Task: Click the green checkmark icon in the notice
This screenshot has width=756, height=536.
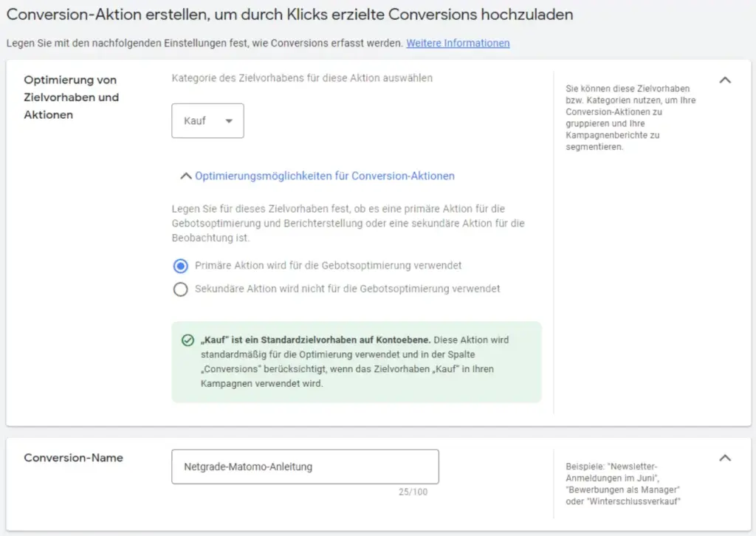Action: point(188,340)
